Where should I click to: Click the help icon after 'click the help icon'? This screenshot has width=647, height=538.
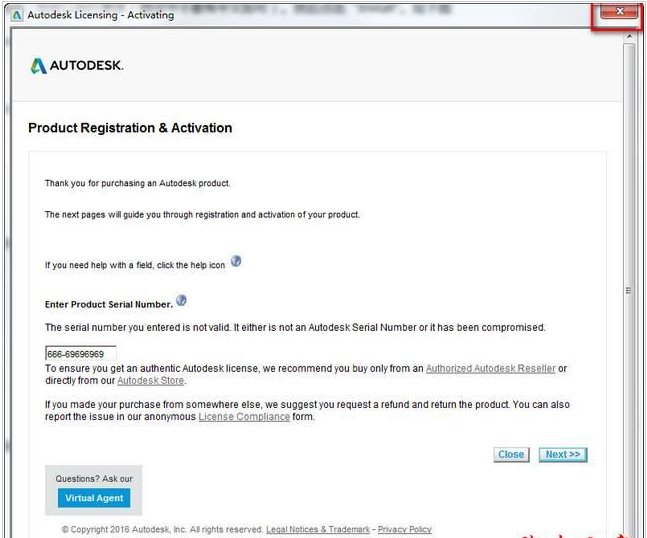236,261
